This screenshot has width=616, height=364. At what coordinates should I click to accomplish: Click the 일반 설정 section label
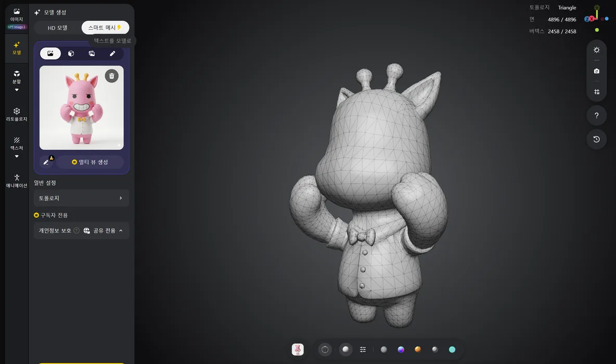[x=45, y=183]
